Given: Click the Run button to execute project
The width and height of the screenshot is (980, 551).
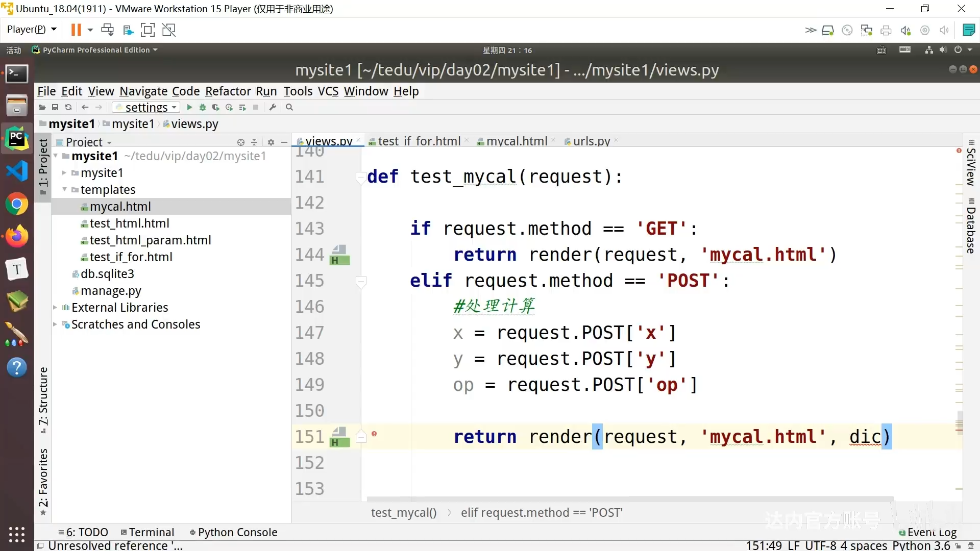Looking at the screenshot, I should pyautogui.click(x=189, y=107).
